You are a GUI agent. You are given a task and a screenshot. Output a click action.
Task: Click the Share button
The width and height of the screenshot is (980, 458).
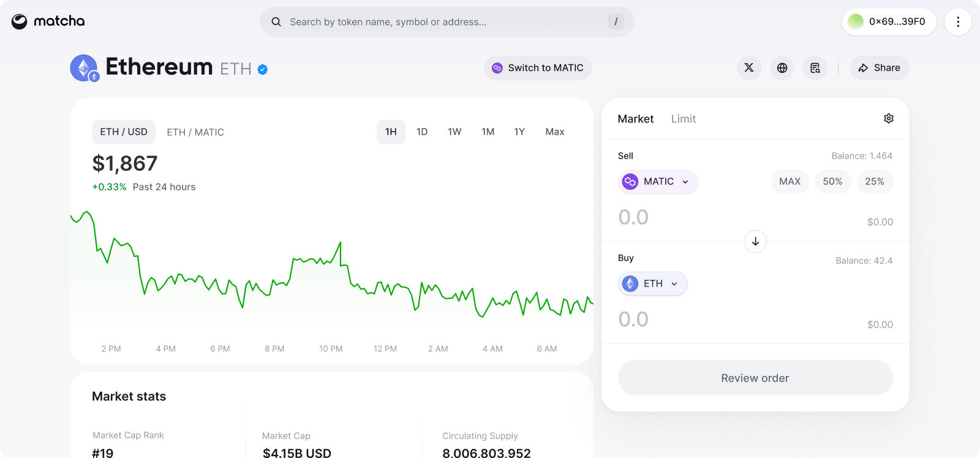[x=879, y=68]
